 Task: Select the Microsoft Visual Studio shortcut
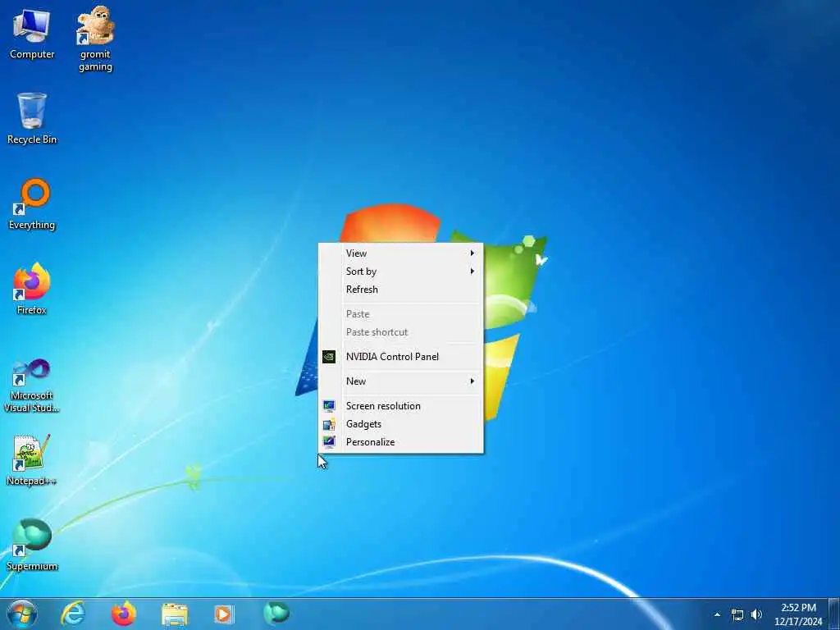pos(32,386)
